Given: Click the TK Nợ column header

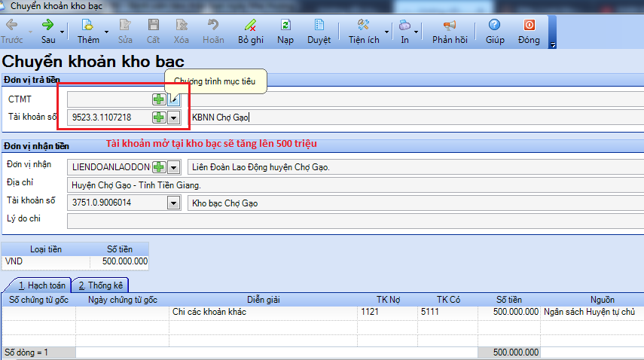Looking at the screenshot, I should coord(388,300).
